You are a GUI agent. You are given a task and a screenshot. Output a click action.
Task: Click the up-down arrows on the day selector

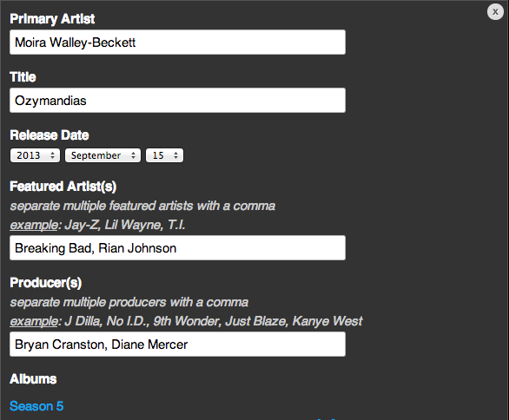pyautogui.click(x=175, y=155)
